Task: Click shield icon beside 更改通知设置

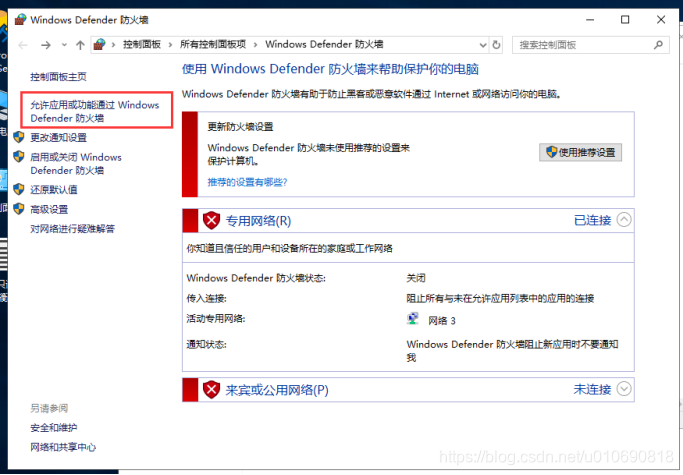Action: (19, 137)
